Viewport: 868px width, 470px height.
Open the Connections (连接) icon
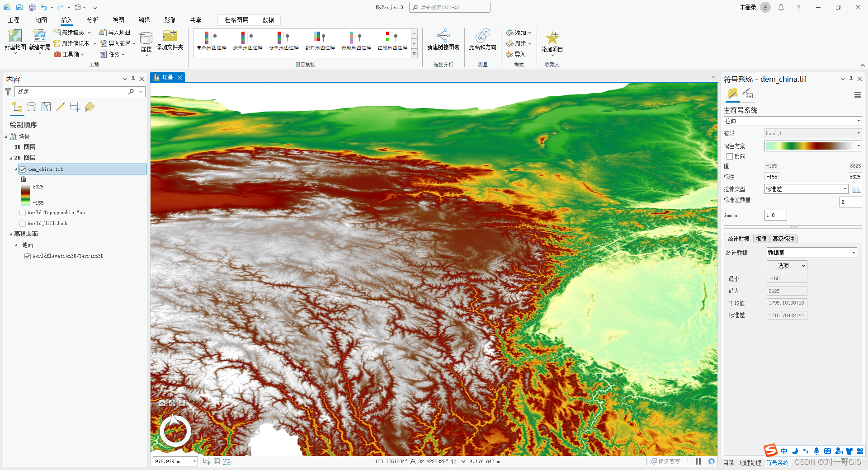[x=146, y=38]
